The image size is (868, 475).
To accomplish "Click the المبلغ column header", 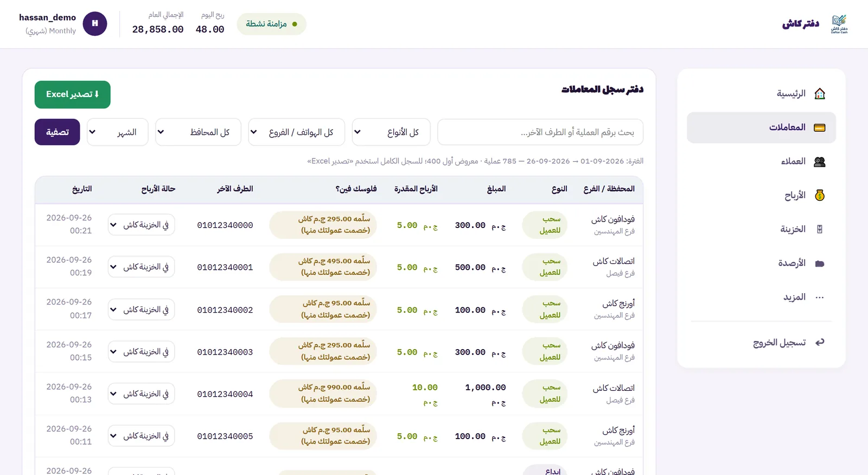I will pyautogui.click(x=496, y=189).
